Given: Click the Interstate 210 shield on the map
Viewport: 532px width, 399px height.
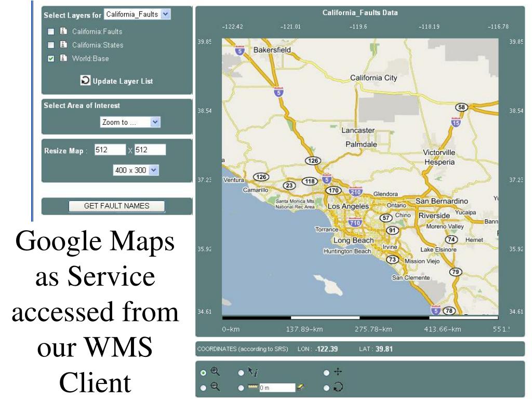Looking at the screenshot, I should (x=355, y=192).
